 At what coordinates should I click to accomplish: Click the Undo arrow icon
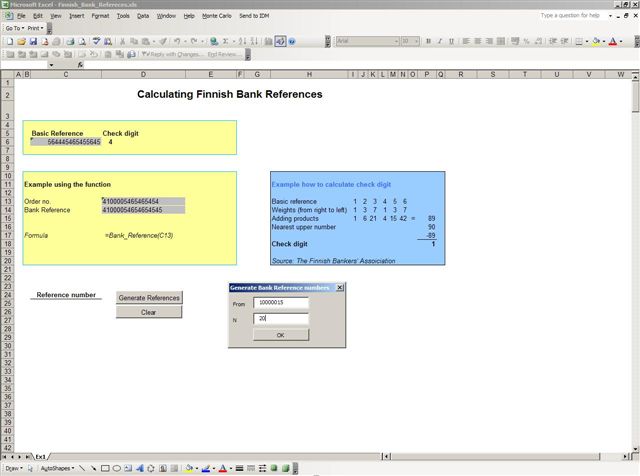click(177, 41)
